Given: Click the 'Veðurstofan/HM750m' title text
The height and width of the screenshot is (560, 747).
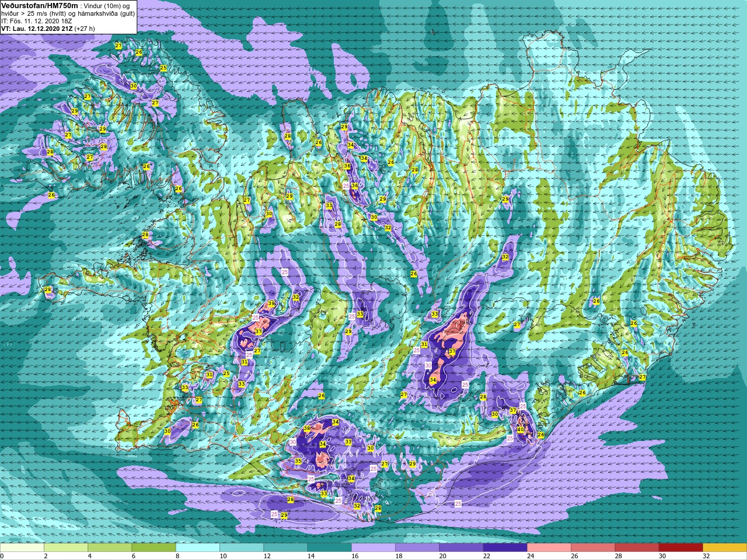Looking at the screenshot, I should pos(40,5).
